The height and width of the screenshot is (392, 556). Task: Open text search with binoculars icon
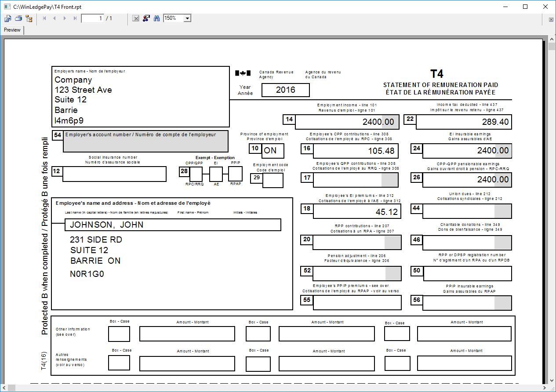(x=156, y=18)
